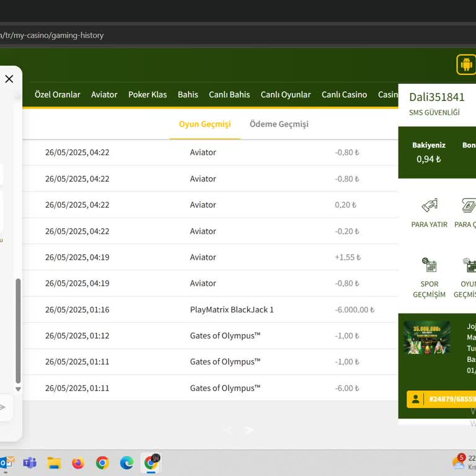Open File Explorer from taskbar
Viewport: 476px width, 476px height.
coord(54,463)
